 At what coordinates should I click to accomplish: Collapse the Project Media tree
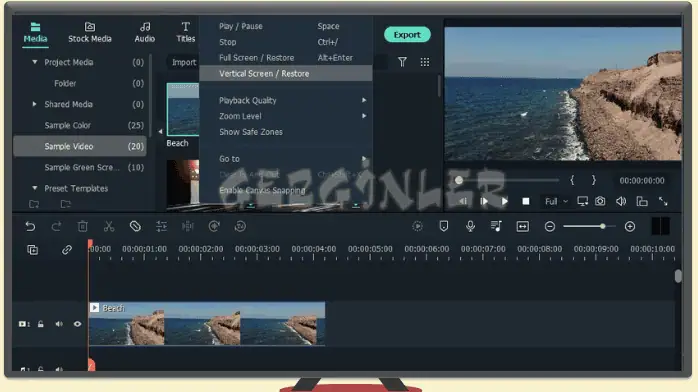click(x=35, y=62)
